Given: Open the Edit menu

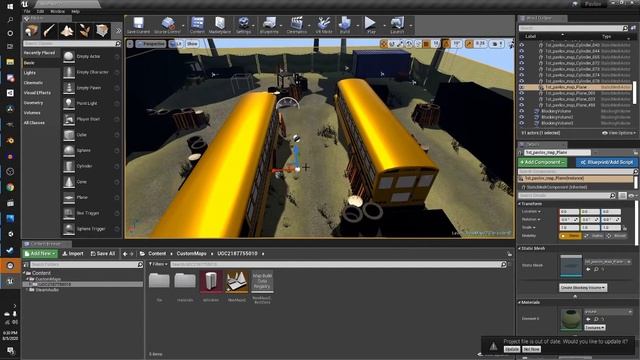Looking at the screenshot, I should pyautogui.click(x=40, y=11).
